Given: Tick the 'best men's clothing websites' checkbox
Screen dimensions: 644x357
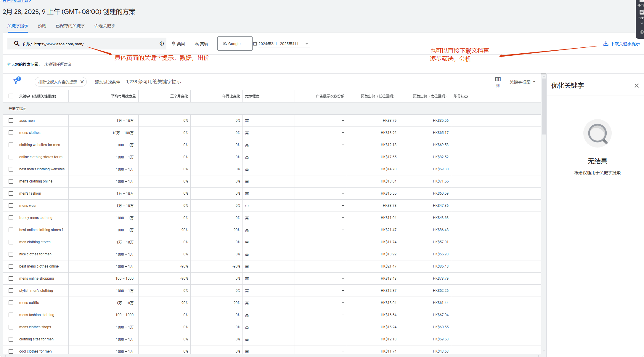Looking at the screenshot, I should click(x=11, y=169).
